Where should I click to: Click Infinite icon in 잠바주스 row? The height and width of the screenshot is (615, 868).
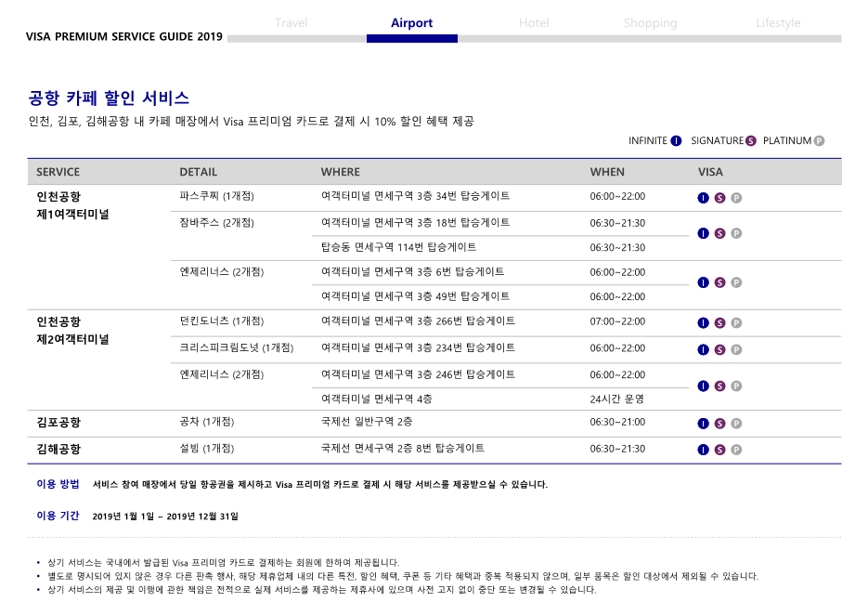point(703,233)
